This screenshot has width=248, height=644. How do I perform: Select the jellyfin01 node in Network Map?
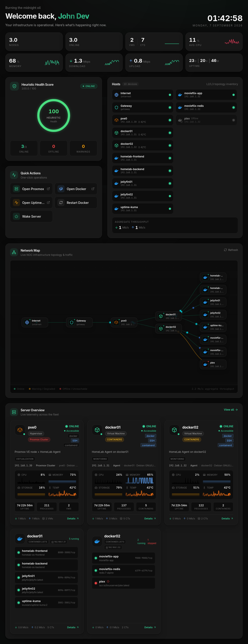[x=213, y=302]
